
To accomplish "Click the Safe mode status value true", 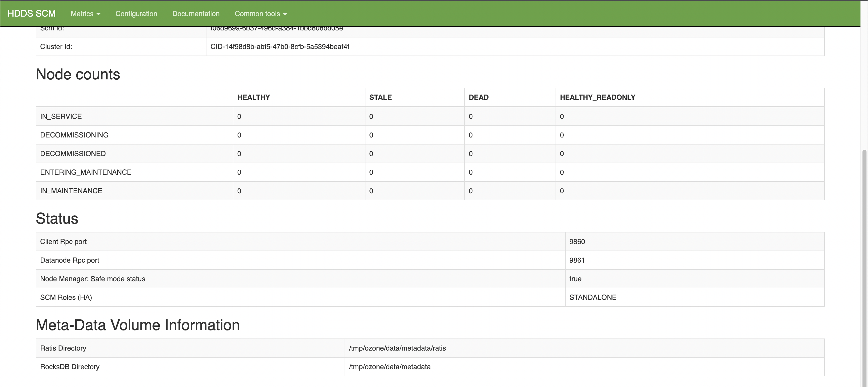I will click(x=575, y=279).
